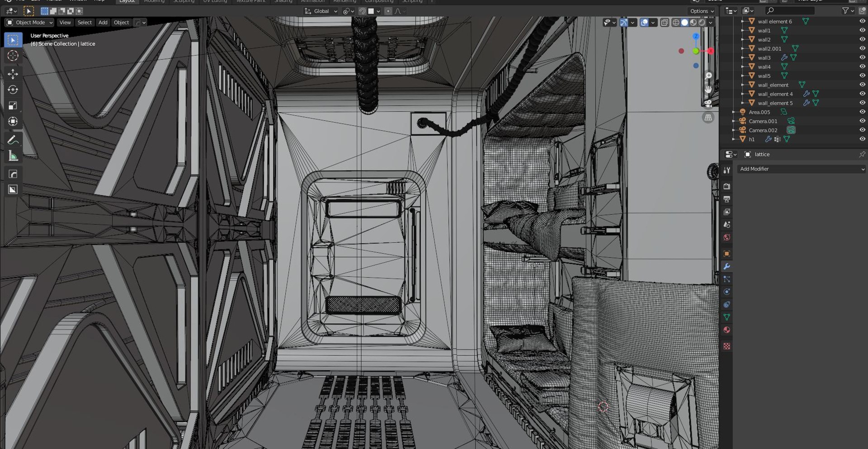
Task: Toggle X-ray display in viewport header
Action: pyautogui.click(x=664, y=23)
